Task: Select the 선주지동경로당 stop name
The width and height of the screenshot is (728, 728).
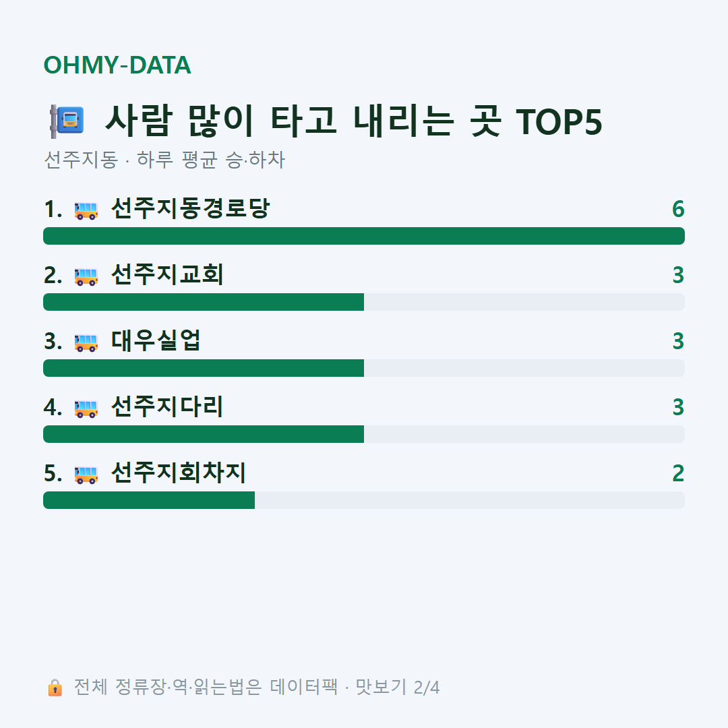Action: [190, 208]
